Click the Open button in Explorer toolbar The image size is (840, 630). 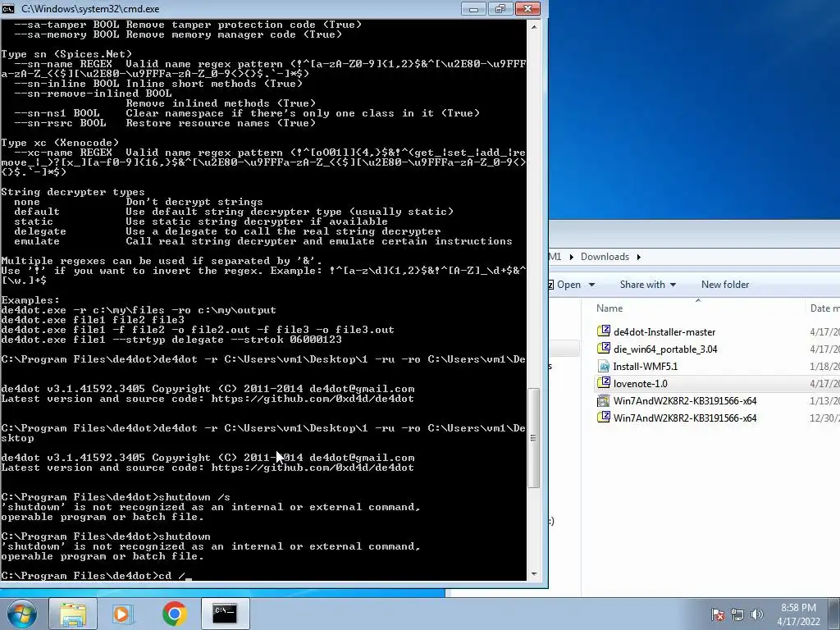click(568, 285)
